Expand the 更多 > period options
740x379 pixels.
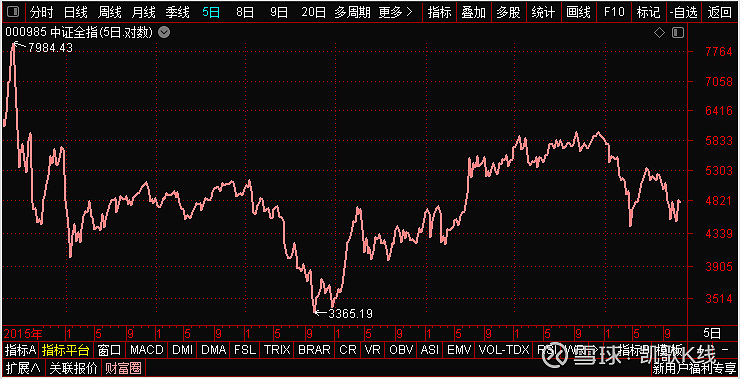(395, 12)
